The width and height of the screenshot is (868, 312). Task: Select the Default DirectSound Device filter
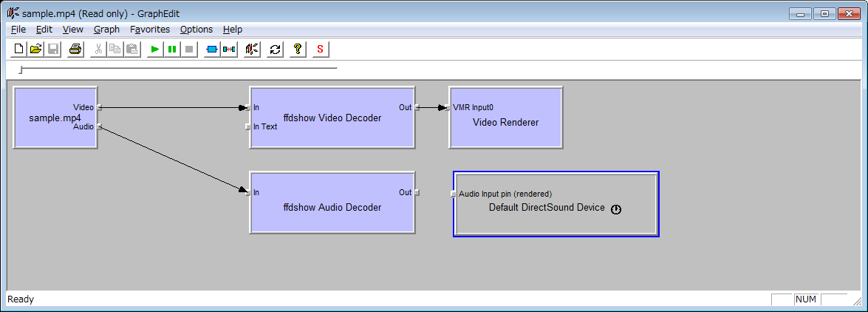point(556,204)
